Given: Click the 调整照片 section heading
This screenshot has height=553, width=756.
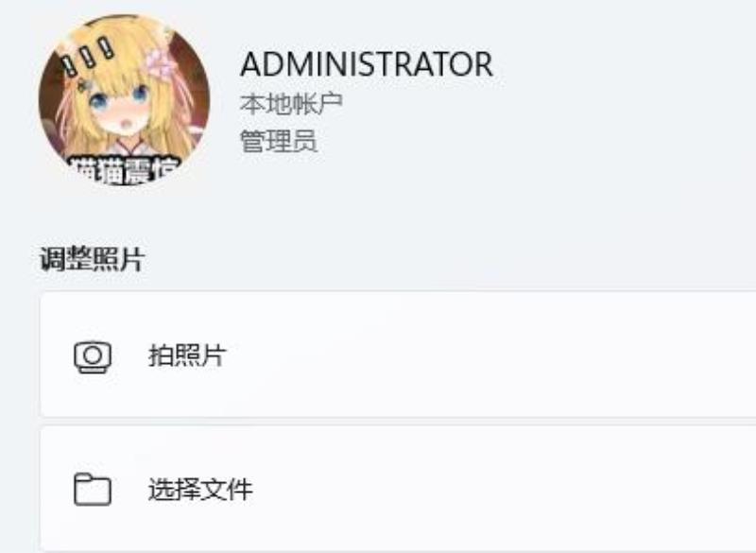Looking at the screenshot, I should [92, 259].
